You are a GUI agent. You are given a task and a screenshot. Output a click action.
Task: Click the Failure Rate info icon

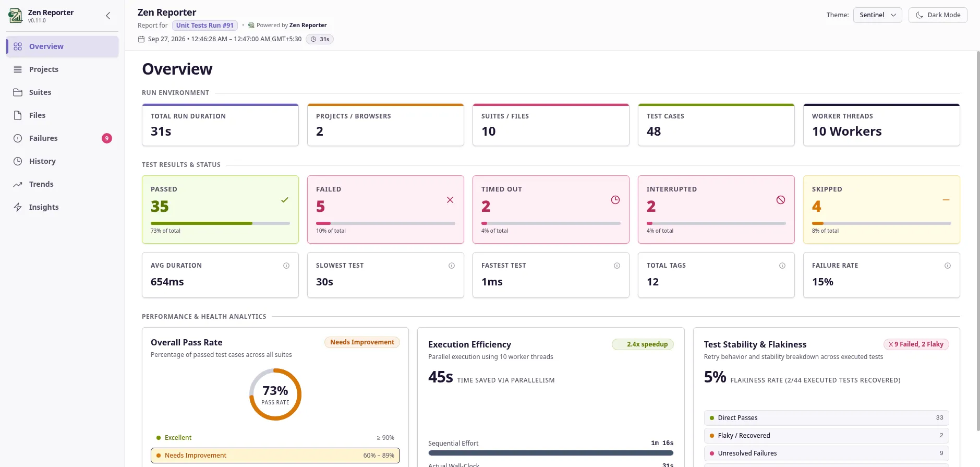948,266
